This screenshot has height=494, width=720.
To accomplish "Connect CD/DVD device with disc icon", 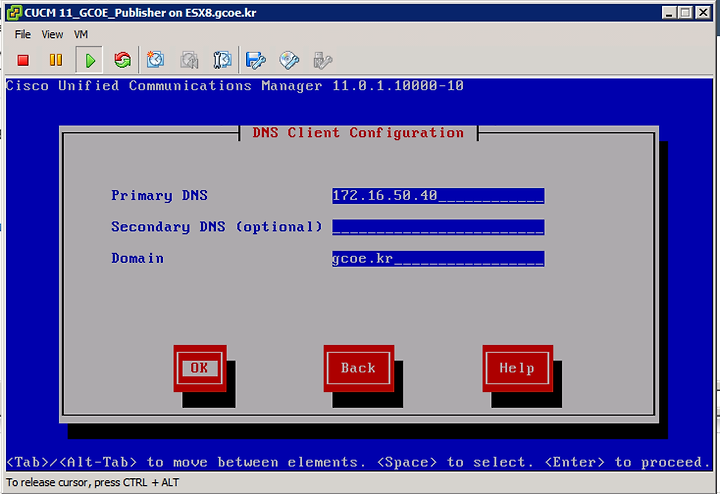I will (289, 60).
